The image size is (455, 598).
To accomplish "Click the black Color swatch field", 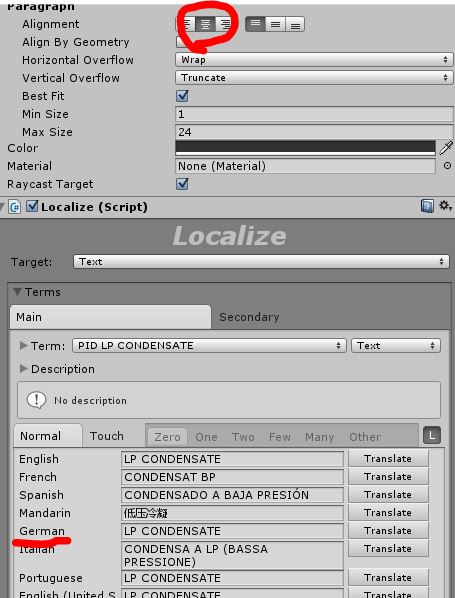I will pyautogui.click(x=305, y=148).
